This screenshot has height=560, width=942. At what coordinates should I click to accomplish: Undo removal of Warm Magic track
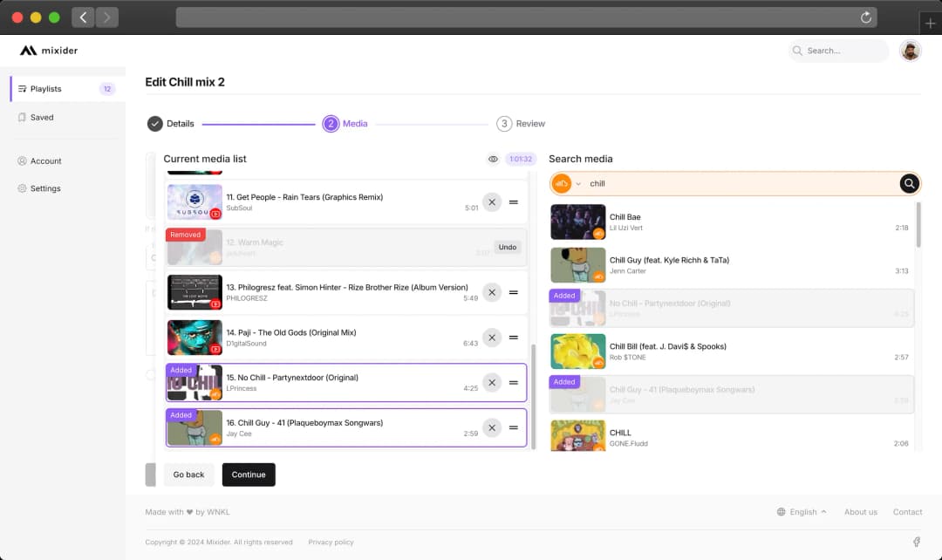point(507,247)
